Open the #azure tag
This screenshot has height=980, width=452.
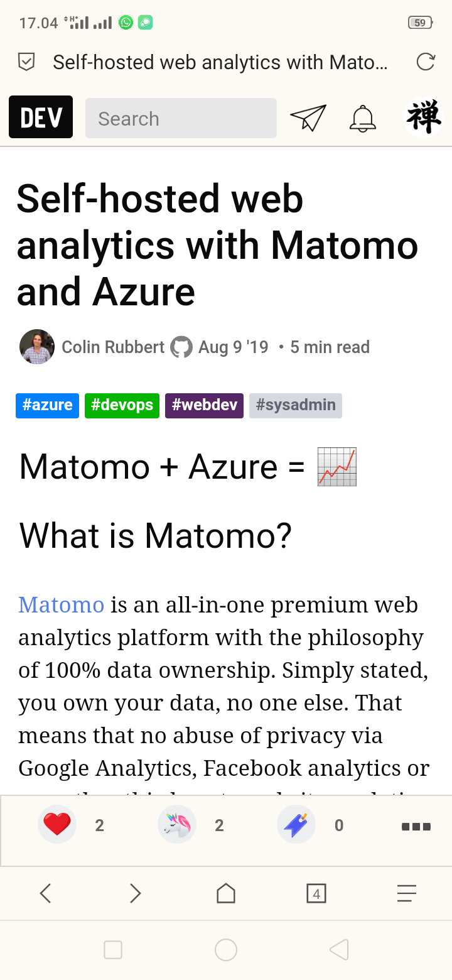pyautogui.click(x=47, y=405)
